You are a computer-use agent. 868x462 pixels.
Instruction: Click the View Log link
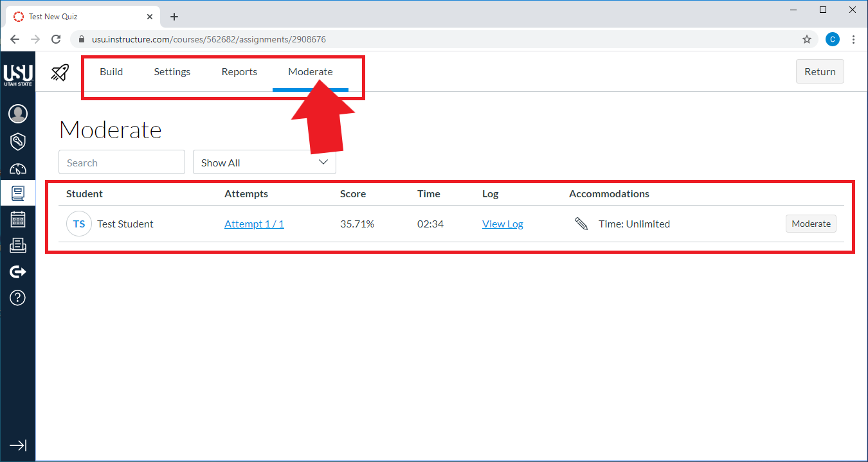pos(503,224)
